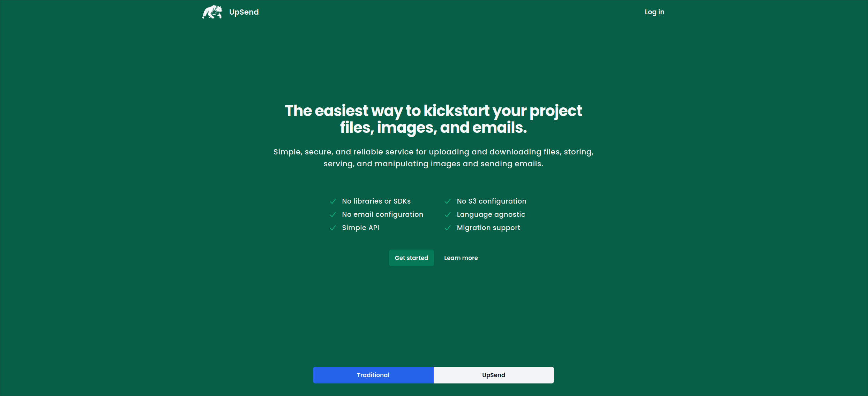Click checkmark beside No email configuration
The height and width of the screenshot is (396, 868).
pos(333,215)
